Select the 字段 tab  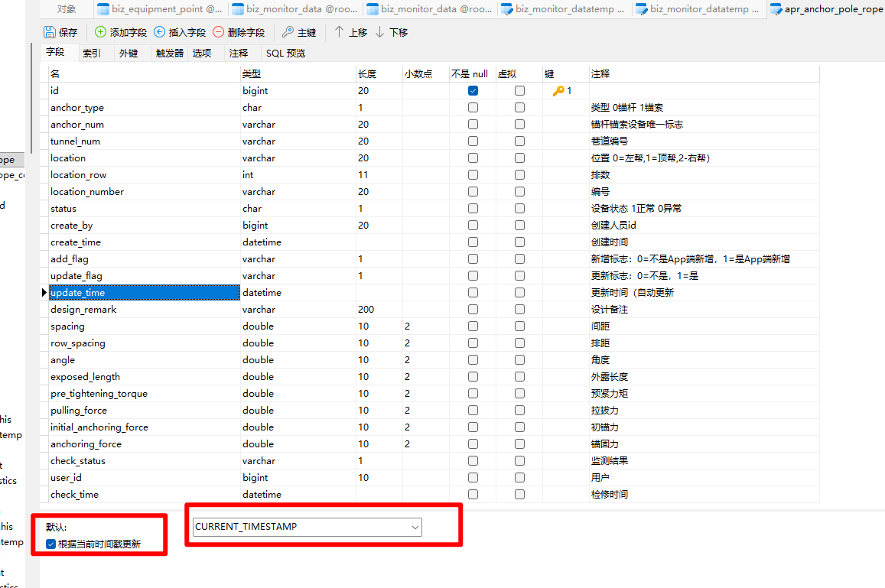click(55, 52)
